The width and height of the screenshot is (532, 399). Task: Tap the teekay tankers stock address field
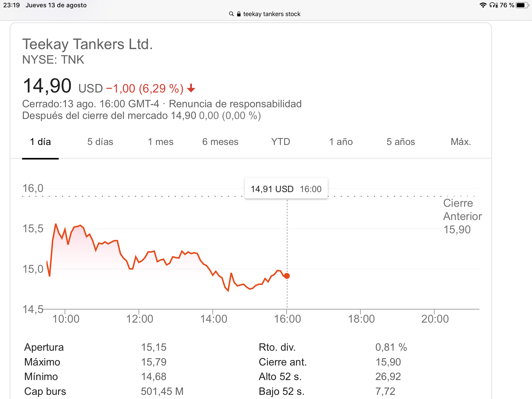[271, 14]
